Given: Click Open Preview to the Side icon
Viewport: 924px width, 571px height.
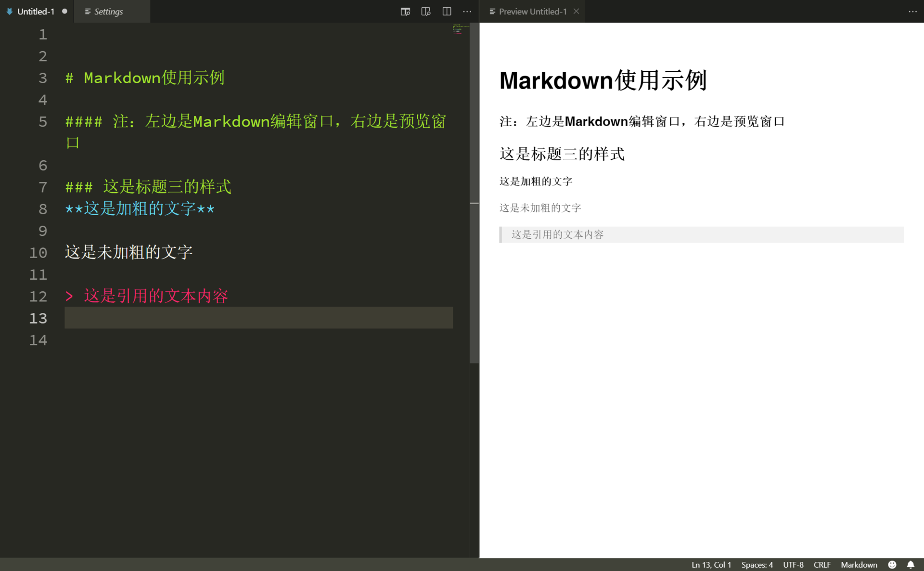Looking at the screenshot, I should (x=426, y=12).
